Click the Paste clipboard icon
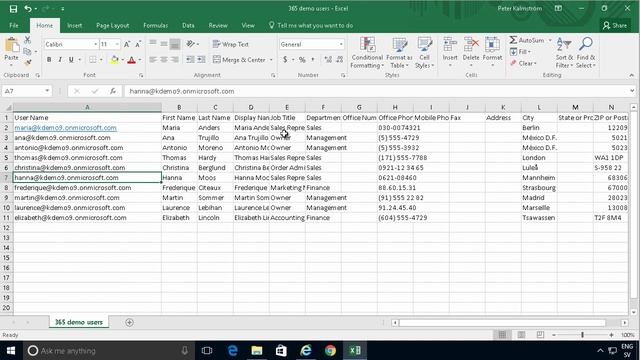 [x=11, y=45]
